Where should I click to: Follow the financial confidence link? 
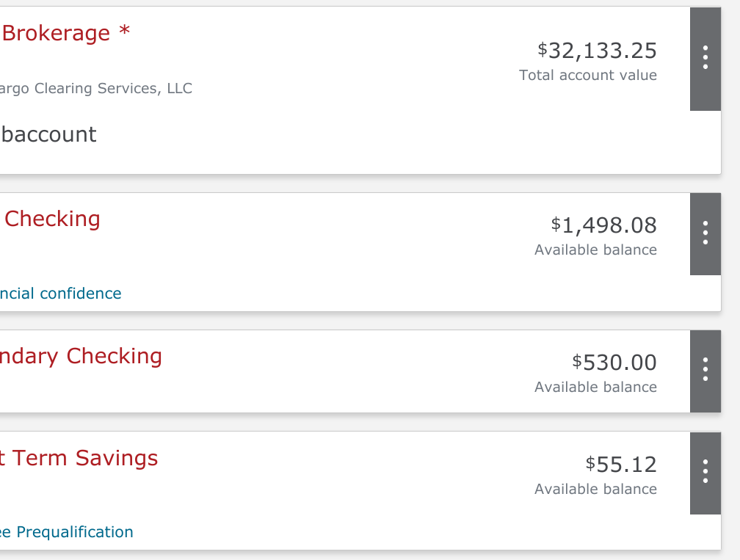[x=60, y=294]
